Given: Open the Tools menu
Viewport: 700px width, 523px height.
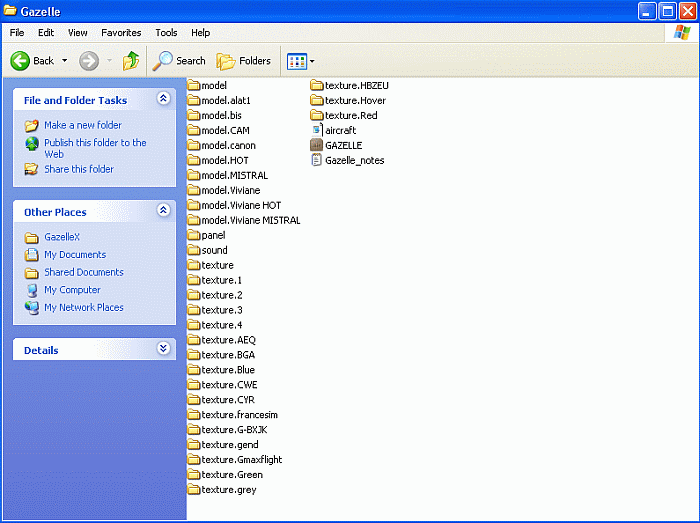Looking at the screenshot, I should pos(166,33).
